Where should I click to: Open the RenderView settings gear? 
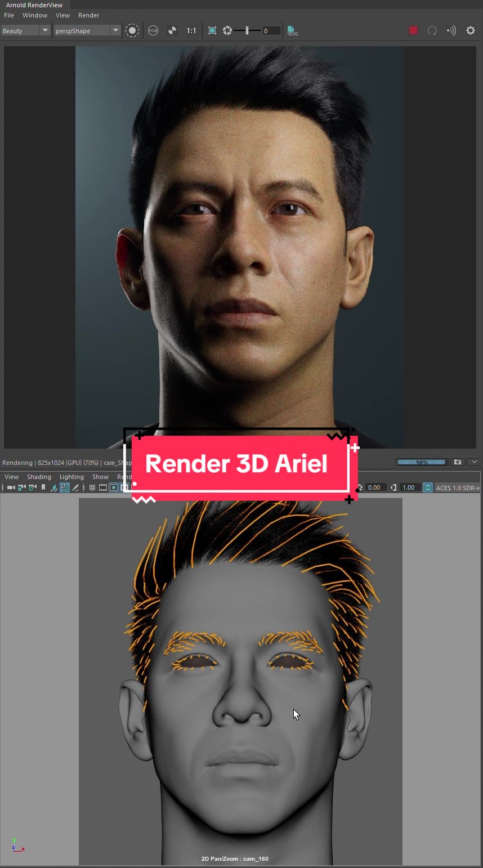[x=471, y=30]
